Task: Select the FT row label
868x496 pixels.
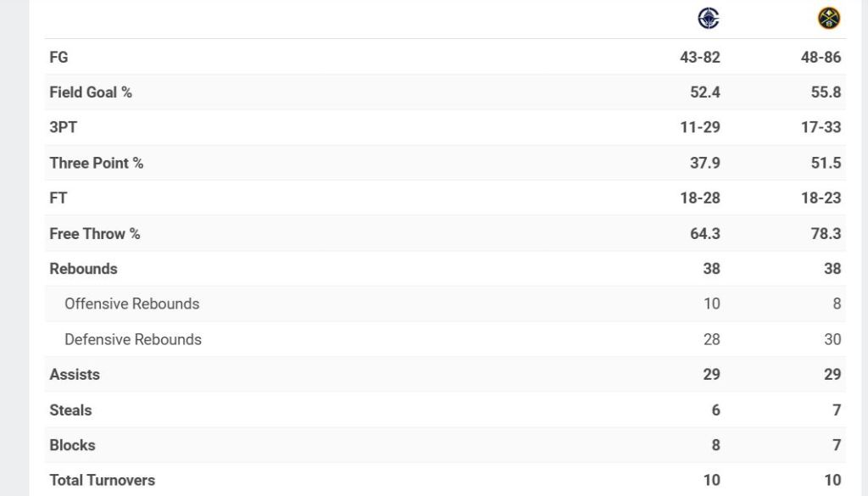Action: point(58,198)
